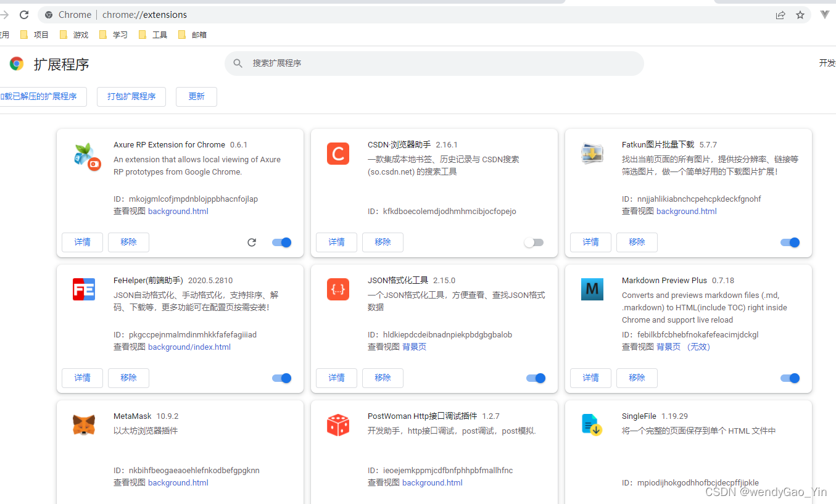Focus the 搜索扩展程序 search field

(x=434, y=64)
